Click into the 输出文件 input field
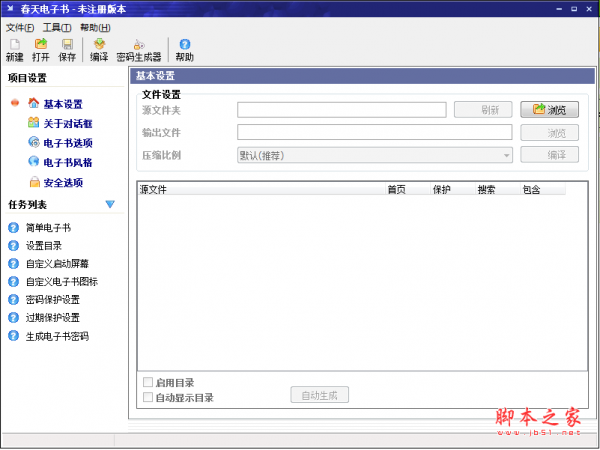 [375, 132]
